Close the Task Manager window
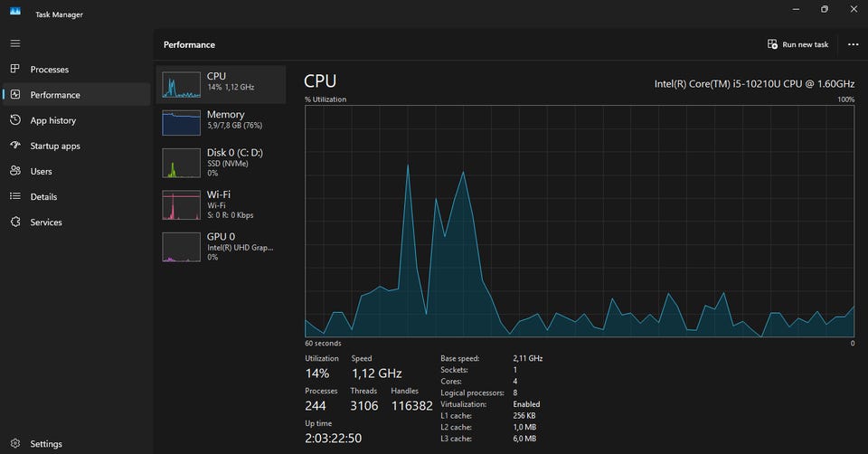Image resolution: width=868 pixels, height=454 pixels. point(854,9)
